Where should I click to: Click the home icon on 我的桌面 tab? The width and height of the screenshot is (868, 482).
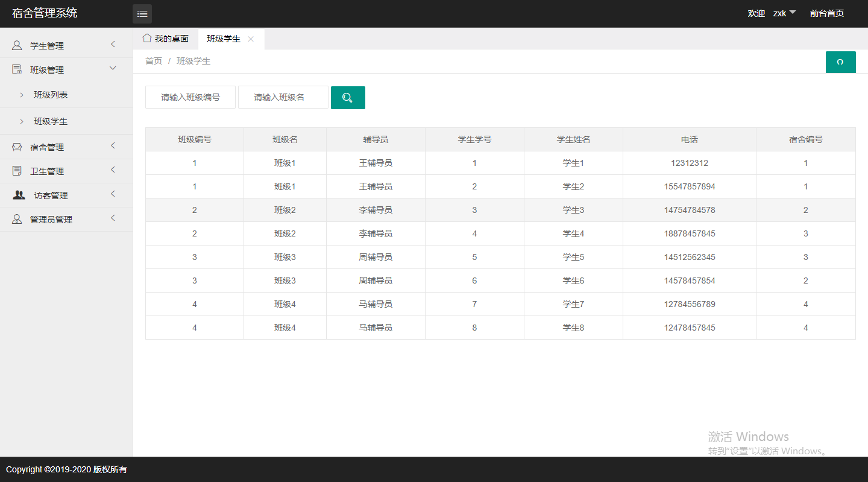tap(146, 38)
